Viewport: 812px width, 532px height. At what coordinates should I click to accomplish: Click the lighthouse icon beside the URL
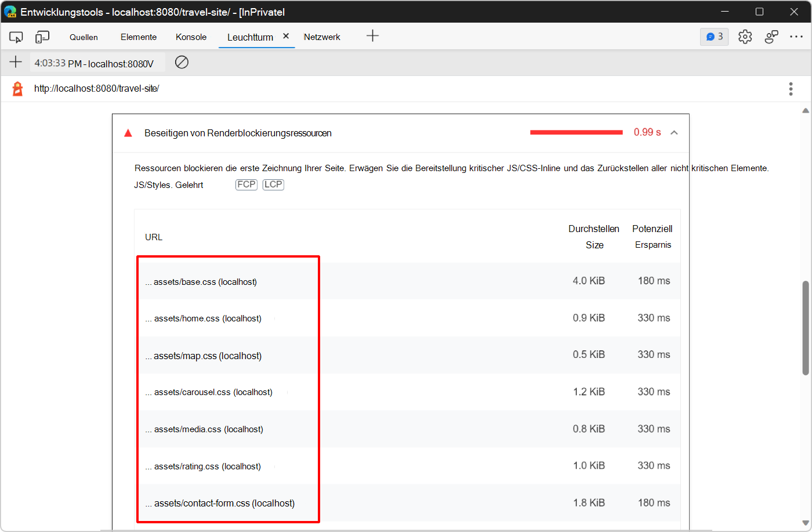17,88
